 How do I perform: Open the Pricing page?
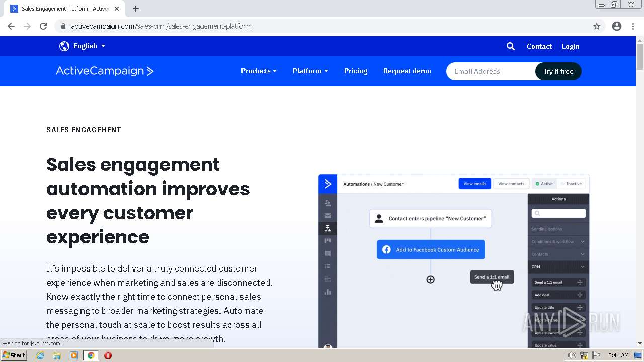[356, 71]
